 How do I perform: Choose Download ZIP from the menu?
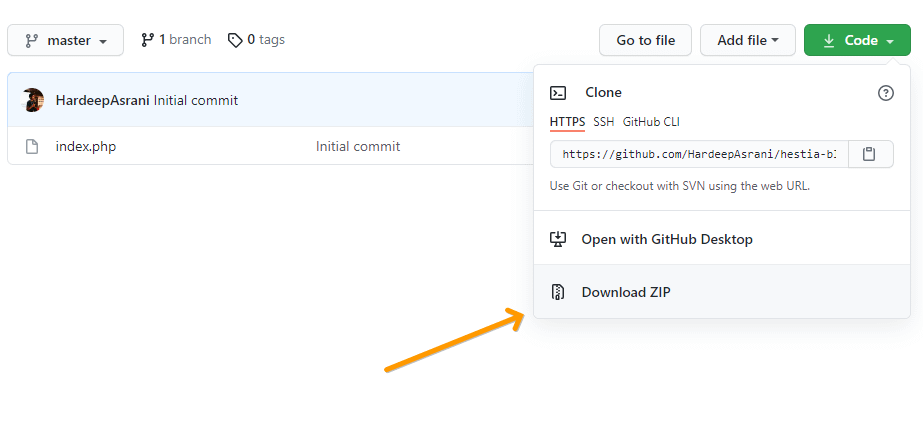coord(626,293)
